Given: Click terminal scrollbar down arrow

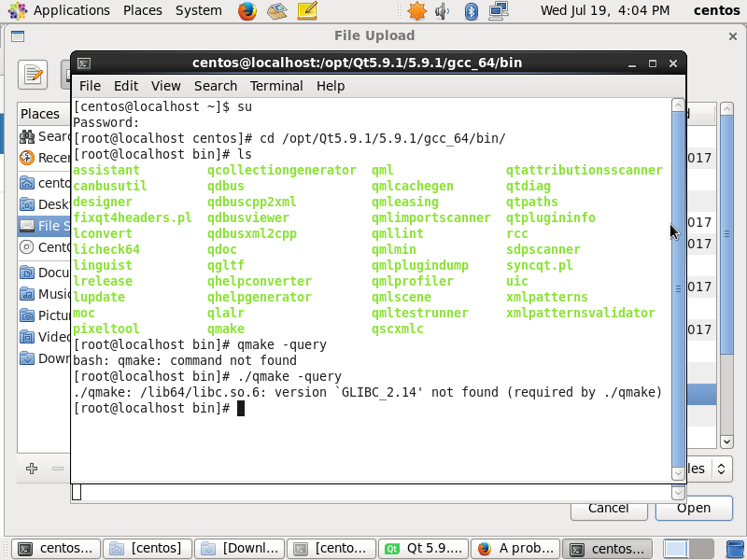Looking at the screenshot, I should point(678,473).
